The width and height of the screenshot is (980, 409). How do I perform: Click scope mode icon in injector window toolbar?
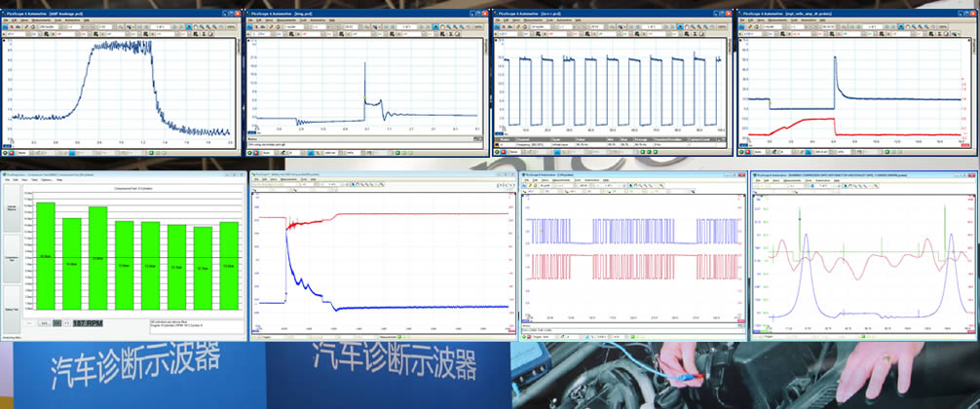click(248, 25)
